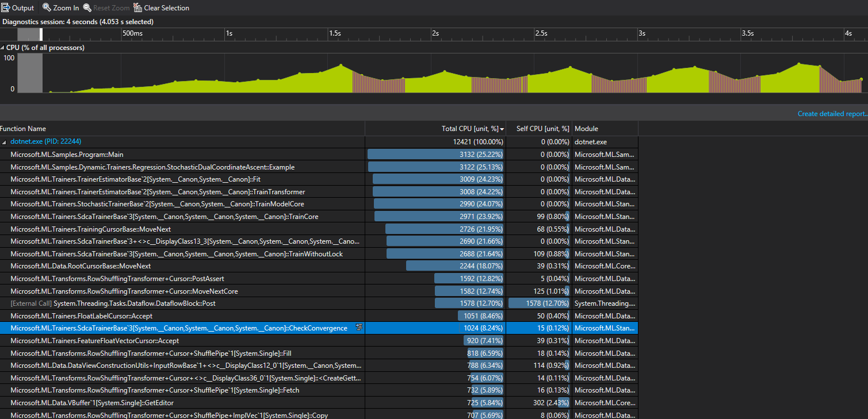Click the hot-path icon on CheckConvergence row
The height and width of the screenshot is (419, 868).
pos(359,327)
